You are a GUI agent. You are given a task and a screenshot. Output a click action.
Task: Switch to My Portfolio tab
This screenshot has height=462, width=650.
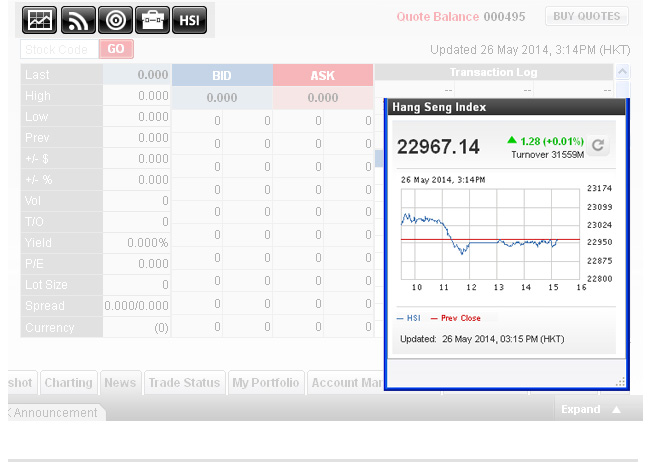[266, 382]
